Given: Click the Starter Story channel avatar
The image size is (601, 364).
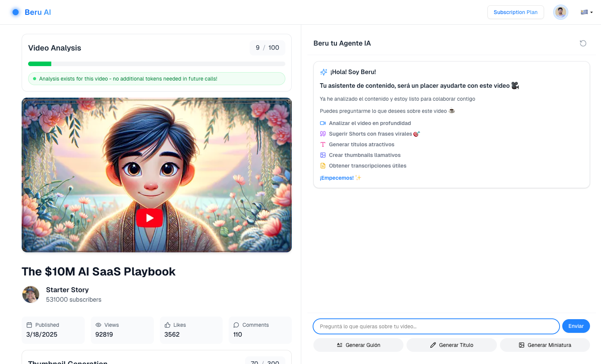Looking at the screenshot, I should click(31, 294).
